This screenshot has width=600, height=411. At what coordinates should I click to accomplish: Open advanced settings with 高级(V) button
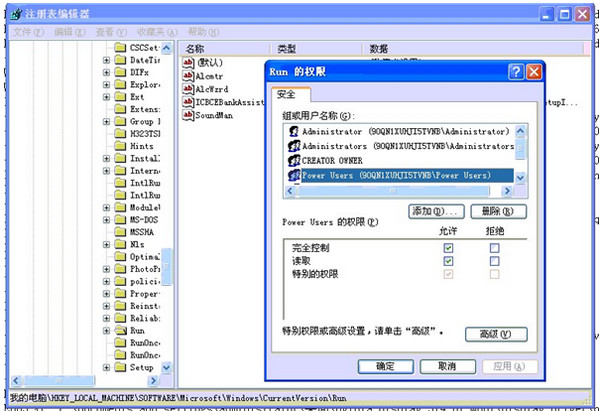tap(496, 334)
